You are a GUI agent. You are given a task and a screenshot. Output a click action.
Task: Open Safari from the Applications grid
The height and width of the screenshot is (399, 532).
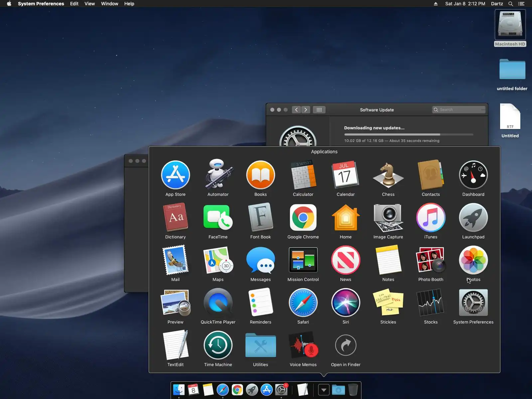pos(303,303)
